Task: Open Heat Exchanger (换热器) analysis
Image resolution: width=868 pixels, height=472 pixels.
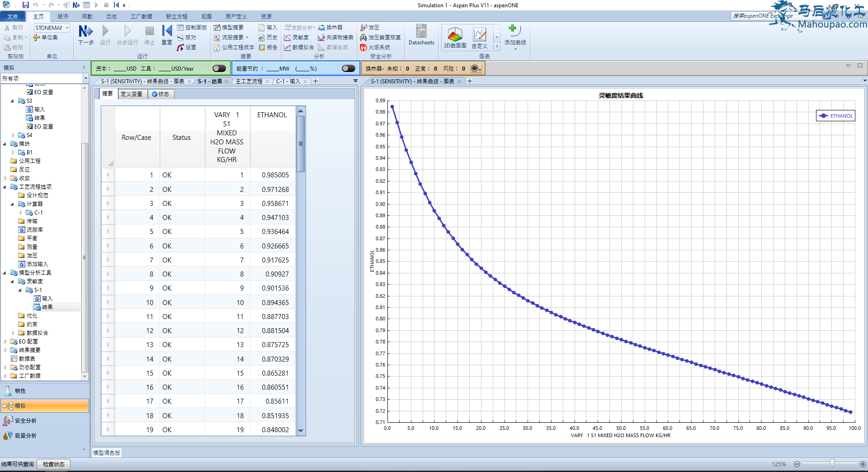Action: [x=330, y=28]
